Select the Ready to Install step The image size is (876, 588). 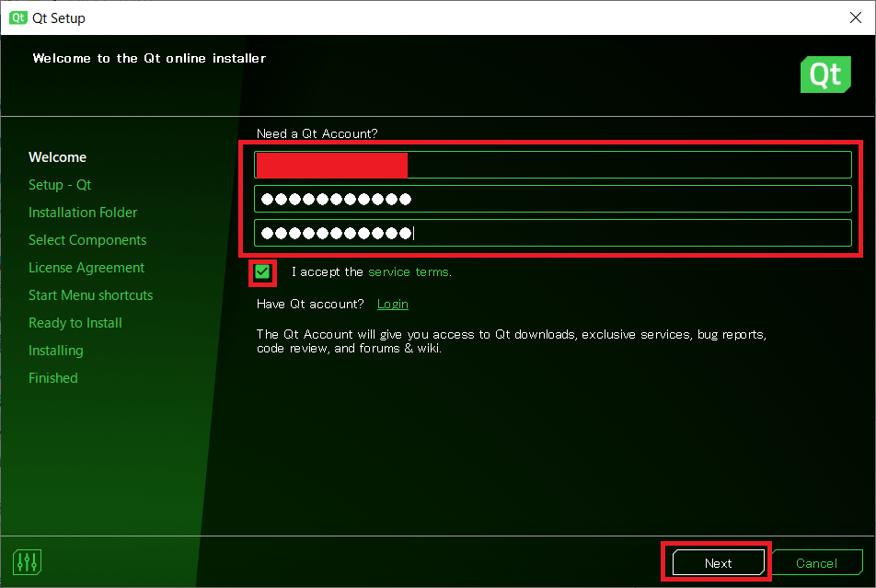(75, 323)
